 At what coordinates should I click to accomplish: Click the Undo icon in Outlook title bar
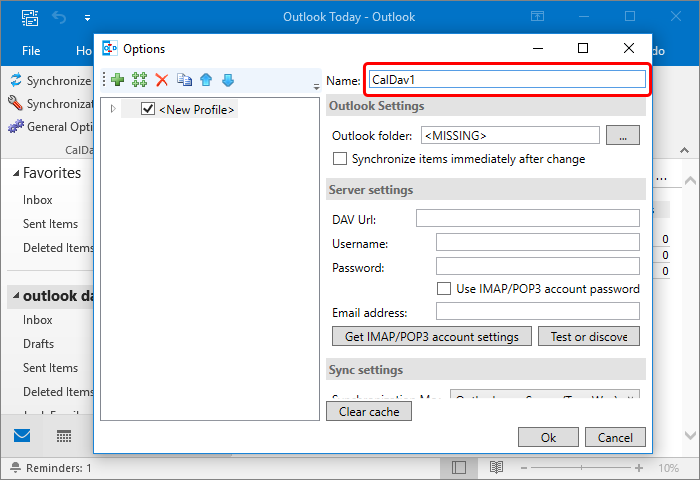(x=59, y=17)
